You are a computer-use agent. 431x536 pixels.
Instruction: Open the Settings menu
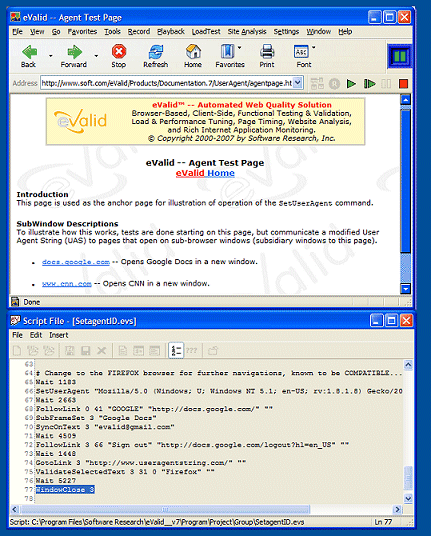pyautogui.click(x=286, y=32)
